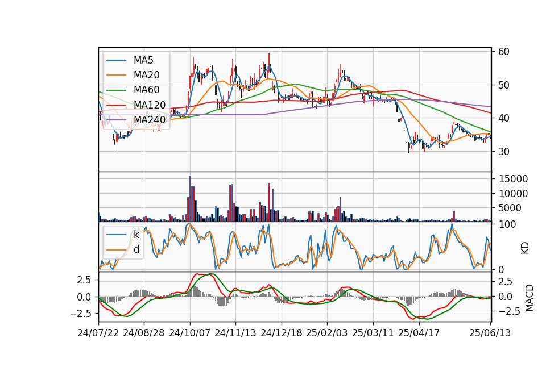Click the MA20 legend label
Screen dimensions: 546x392
click(x=147, y=75)
